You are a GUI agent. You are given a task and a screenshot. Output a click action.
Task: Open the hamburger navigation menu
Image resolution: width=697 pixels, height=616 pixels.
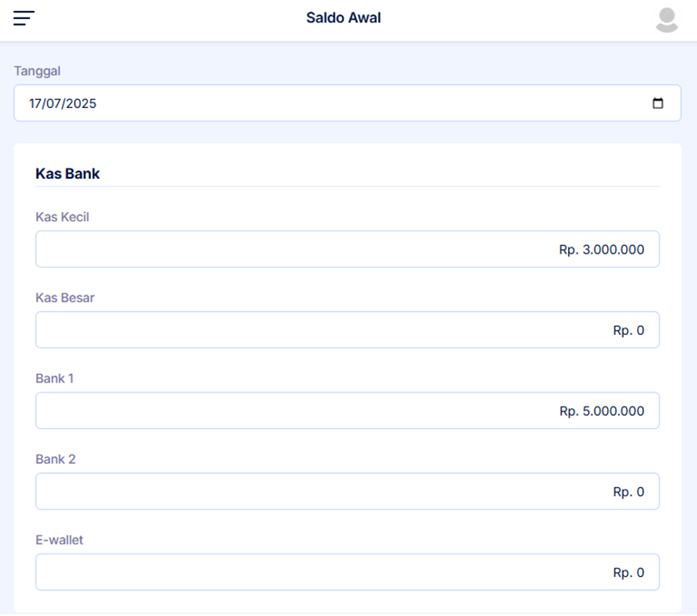(24, 18)
